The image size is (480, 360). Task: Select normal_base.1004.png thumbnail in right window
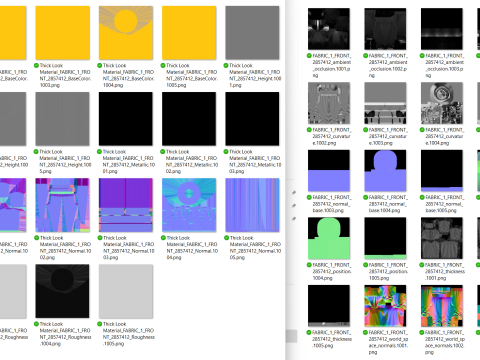[385, 171]
